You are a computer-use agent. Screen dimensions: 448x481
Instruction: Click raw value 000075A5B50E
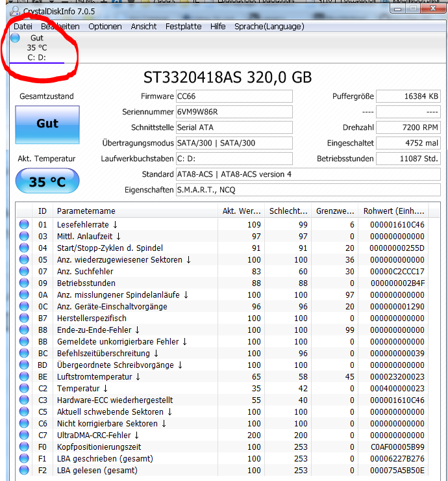397,470
